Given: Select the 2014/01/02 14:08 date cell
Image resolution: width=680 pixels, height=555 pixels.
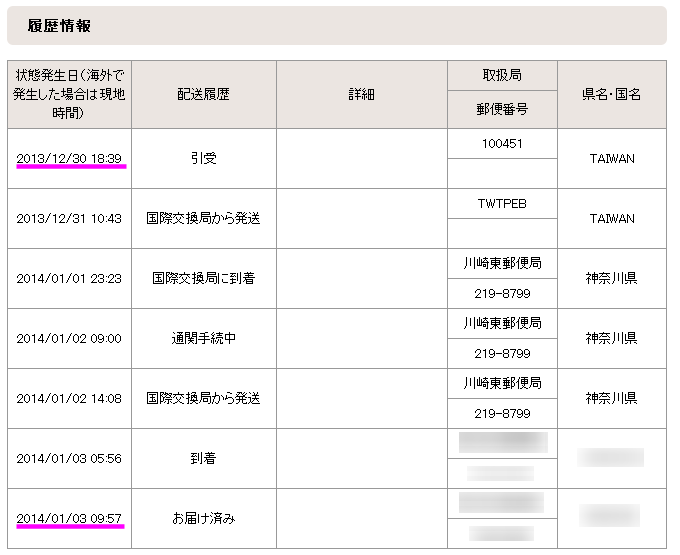Looking at the screenshot, I should pyautogui.click(x=69, y=398).
